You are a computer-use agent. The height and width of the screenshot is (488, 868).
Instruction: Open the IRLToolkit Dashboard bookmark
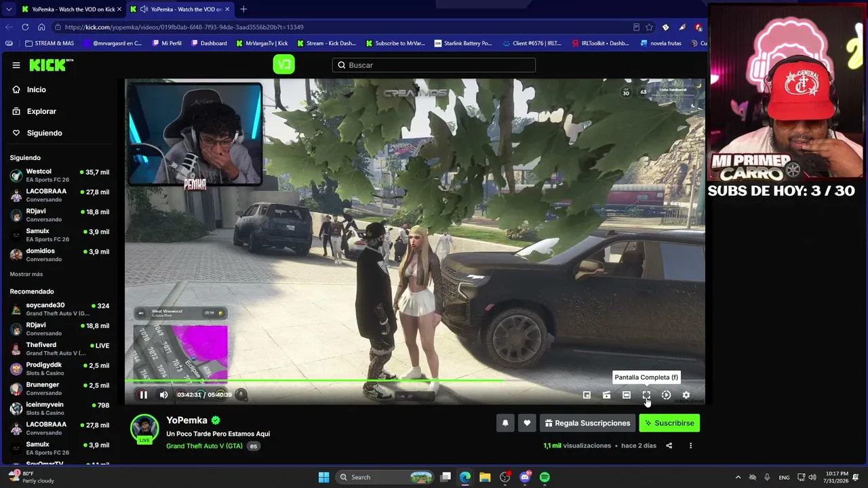[601, 43]
